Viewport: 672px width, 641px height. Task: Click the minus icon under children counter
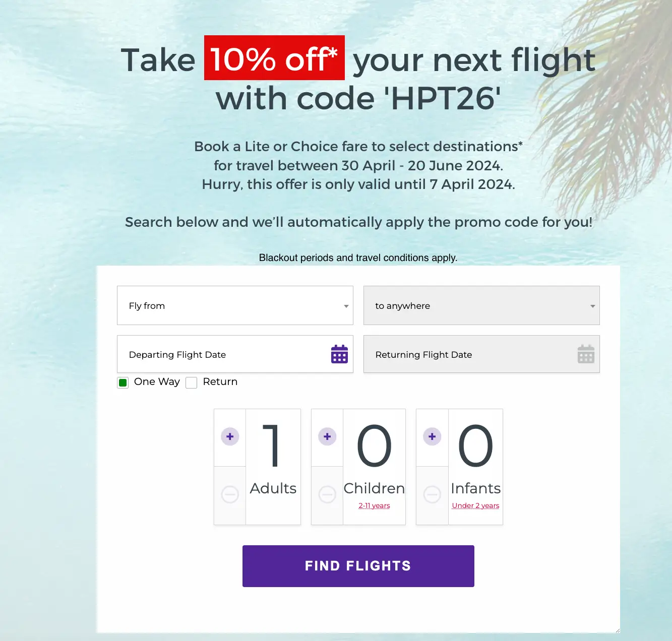click(327, 494)
